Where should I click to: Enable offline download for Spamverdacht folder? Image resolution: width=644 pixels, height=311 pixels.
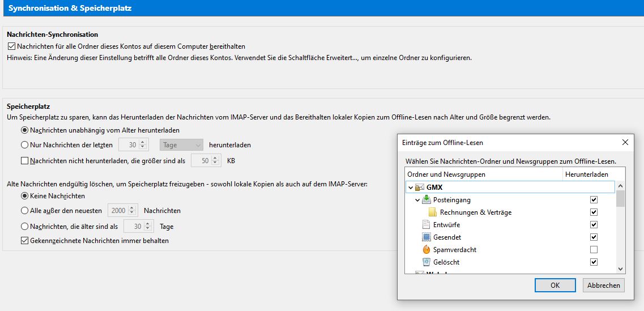(x=594, y=250)
